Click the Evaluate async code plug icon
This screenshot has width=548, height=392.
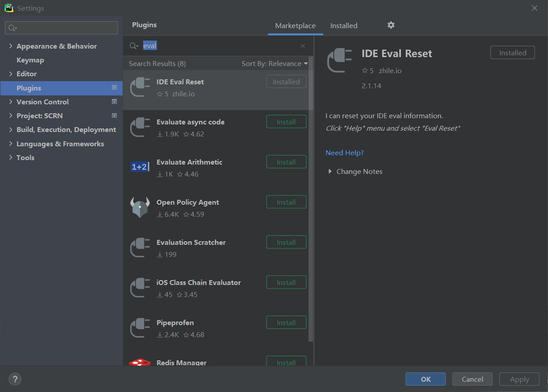[140, 127]
